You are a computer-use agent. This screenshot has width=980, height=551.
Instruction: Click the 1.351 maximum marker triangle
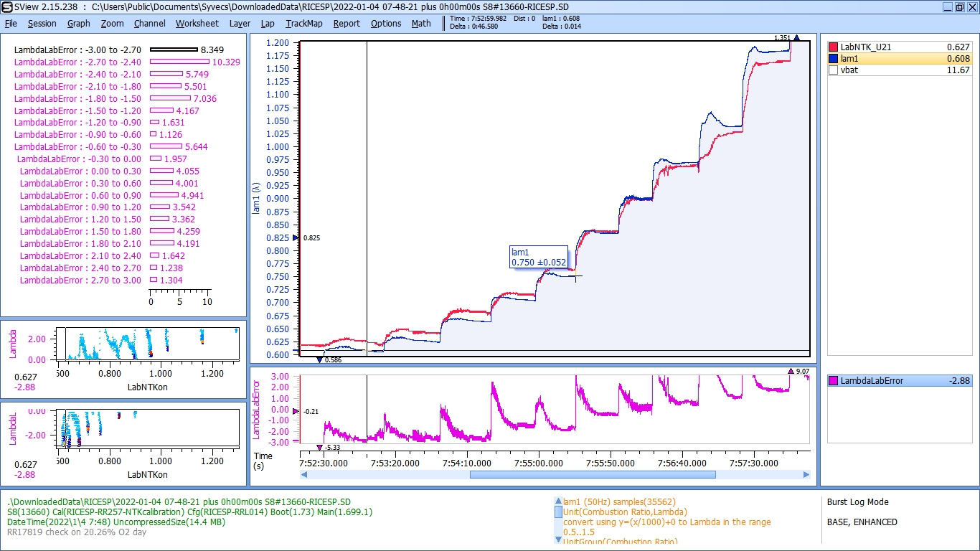pyautogui.click(x=796, y=38)
